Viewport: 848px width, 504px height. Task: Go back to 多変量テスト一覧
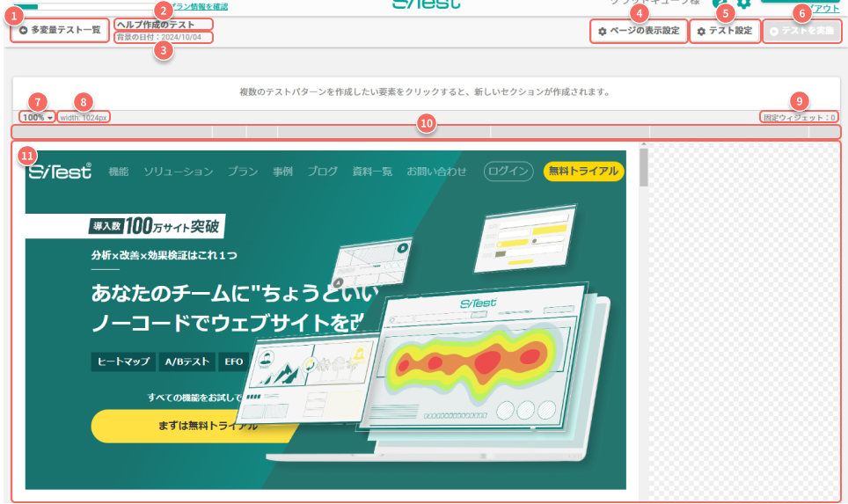pos(60,30)
